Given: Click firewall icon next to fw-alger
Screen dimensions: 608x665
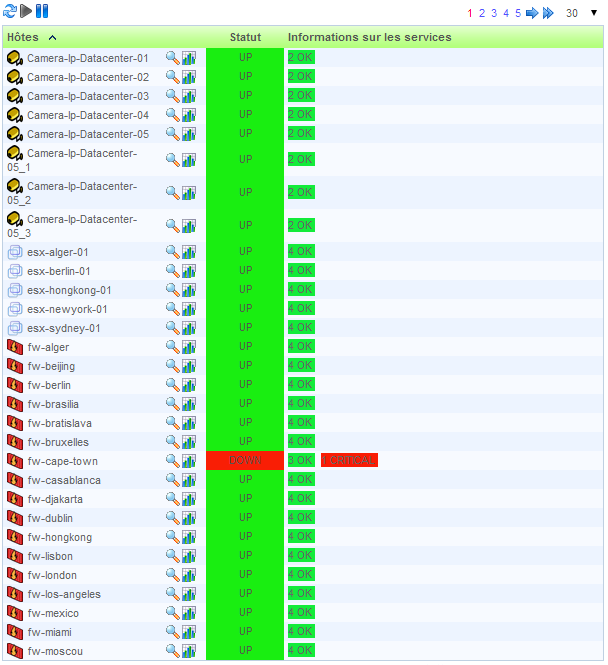Looking at the screenshot, I should tap(15, 347).
